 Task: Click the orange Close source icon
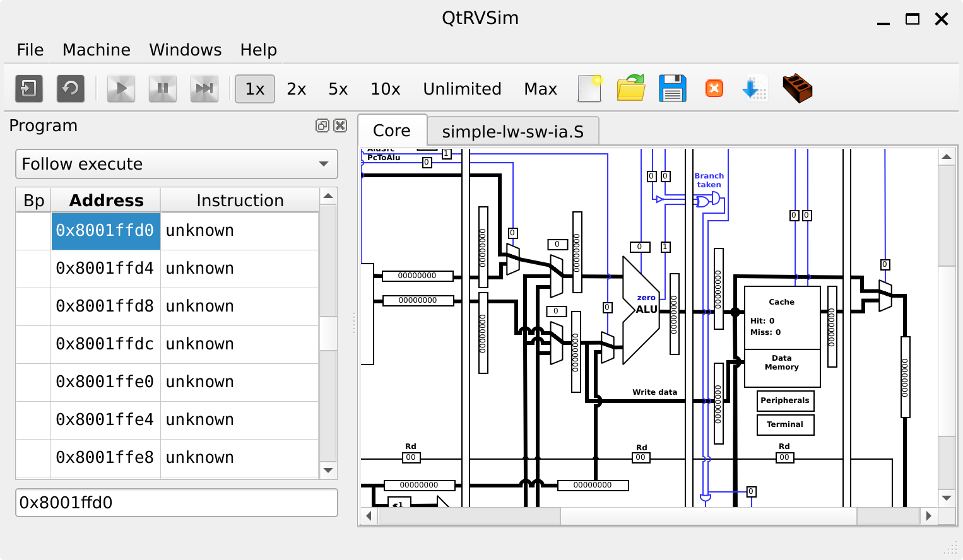(714, 89)
